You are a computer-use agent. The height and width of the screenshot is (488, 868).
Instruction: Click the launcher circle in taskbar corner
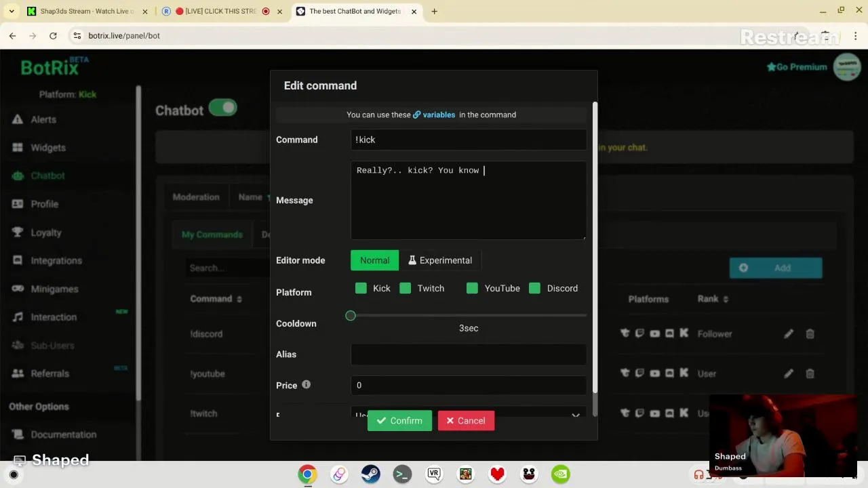pyautogui.click(x=14, y=474)
